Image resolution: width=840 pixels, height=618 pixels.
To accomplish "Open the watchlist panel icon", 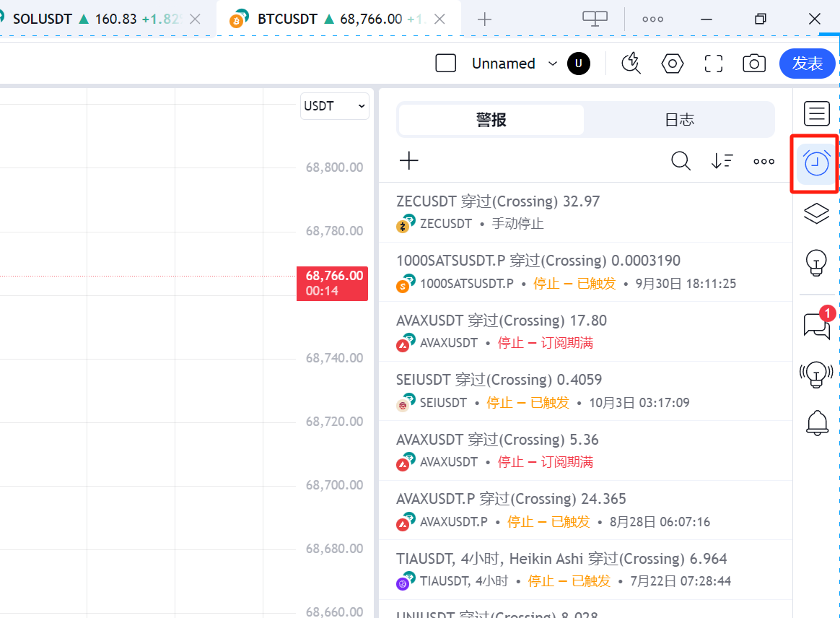I will coord(816,113).
